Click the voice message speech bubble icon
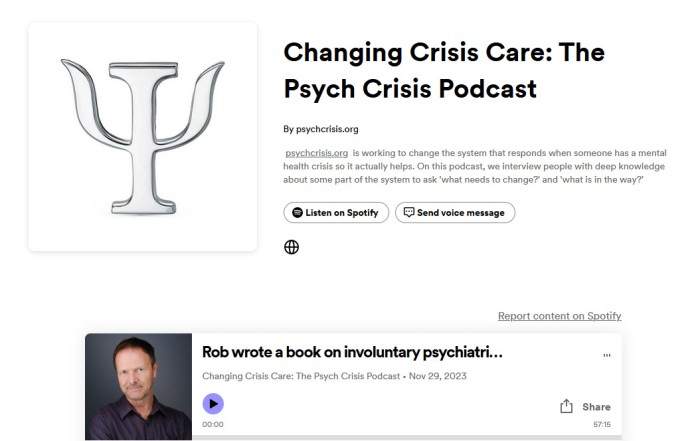700x441 pixels. click(x=409, y=212)
